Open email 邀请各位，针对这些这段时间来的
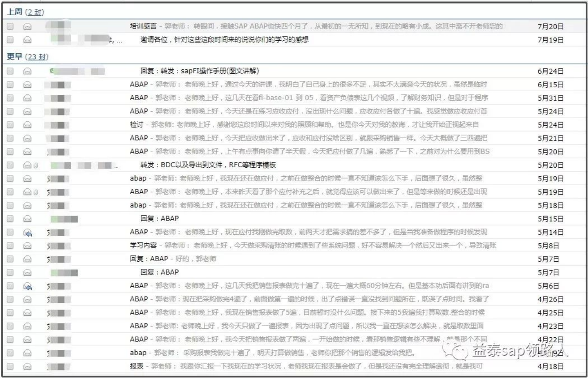 (x=225, y=40)
